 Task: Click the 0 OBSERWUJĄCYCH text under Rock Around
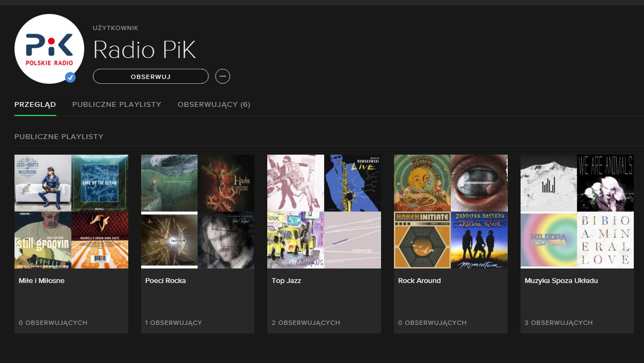433,323
